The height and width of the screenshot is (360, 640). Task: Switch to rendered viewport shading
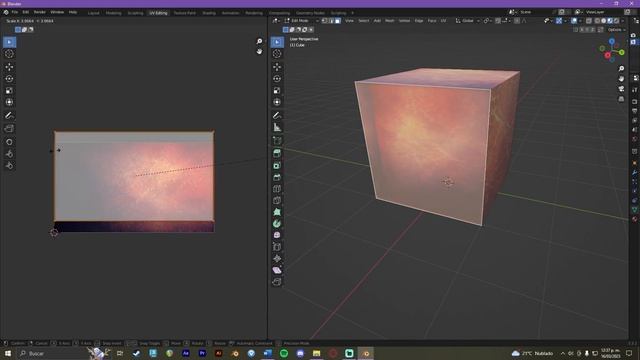pyautogui.click(x=616, y=21)
